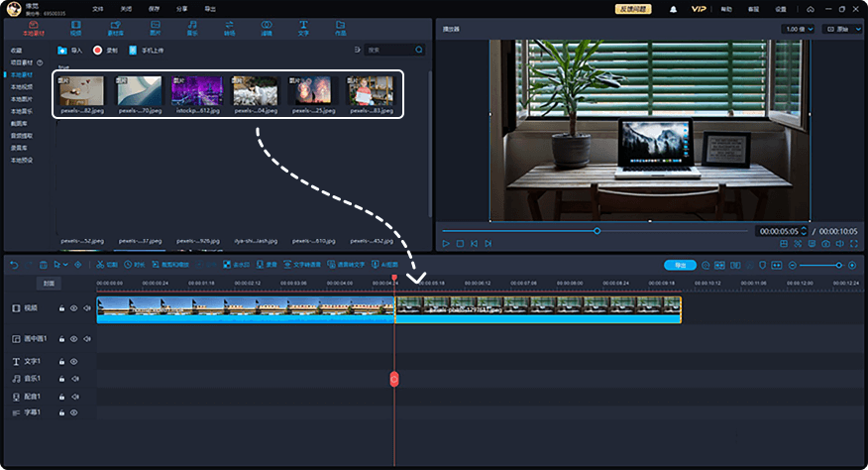The image size is (868, 470).
Task: Click the undo arrow in timeline toolbar
Action: coord(13,265)
